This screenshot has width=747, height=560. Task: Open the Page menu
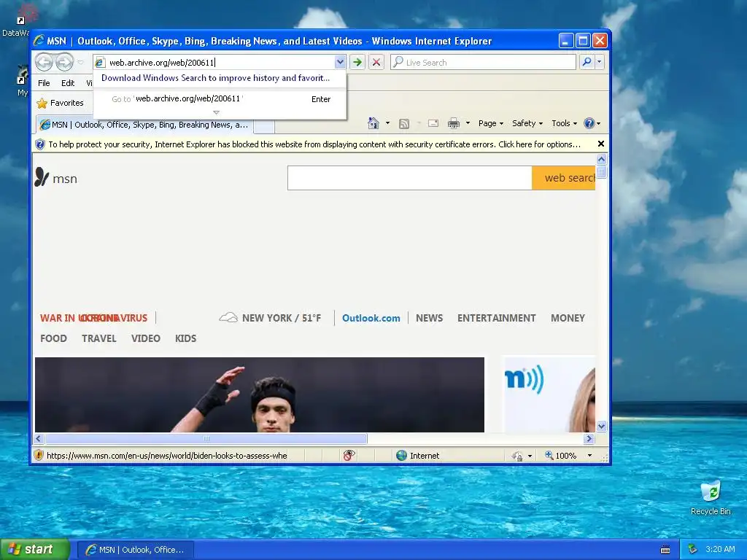pyautogui.click(x=491, y=123)
